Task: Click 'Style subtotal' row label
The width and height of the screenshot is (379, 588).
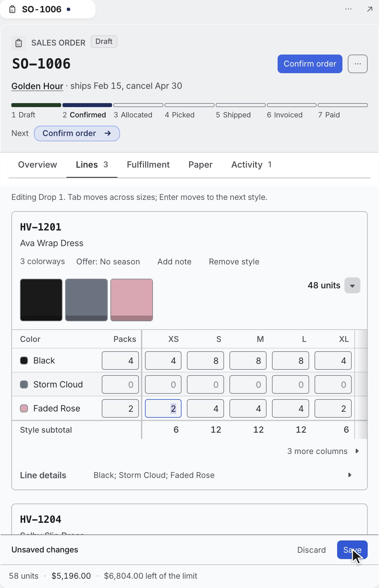Action: pyautogui.click(x=46, y=430)
